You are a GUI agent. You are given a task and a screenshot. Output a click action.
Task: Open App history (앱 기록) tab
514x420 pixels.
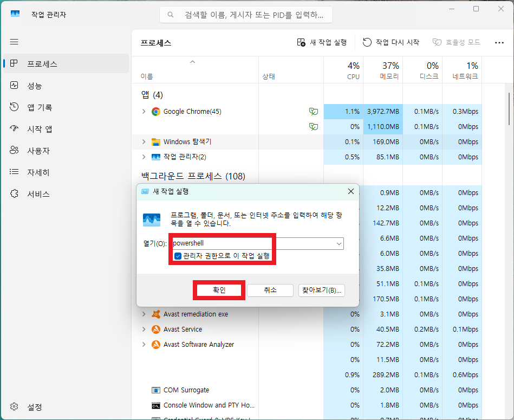click(66, 107)
